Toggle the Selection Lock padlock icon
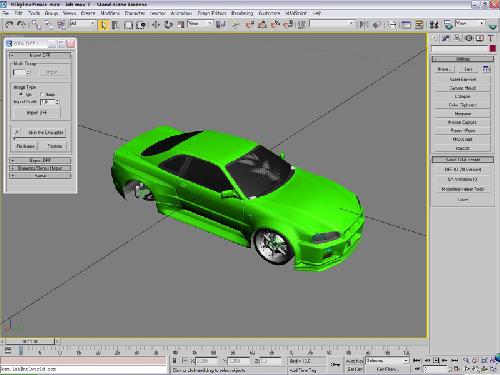The image size is (500, 375). [174, 361]
